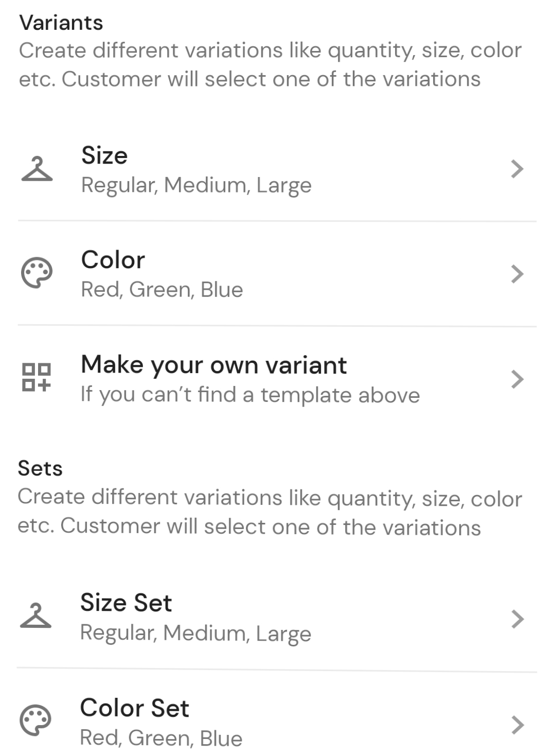
Task: Click the hanger icon beside Size Set
Action: coord(36,616)
